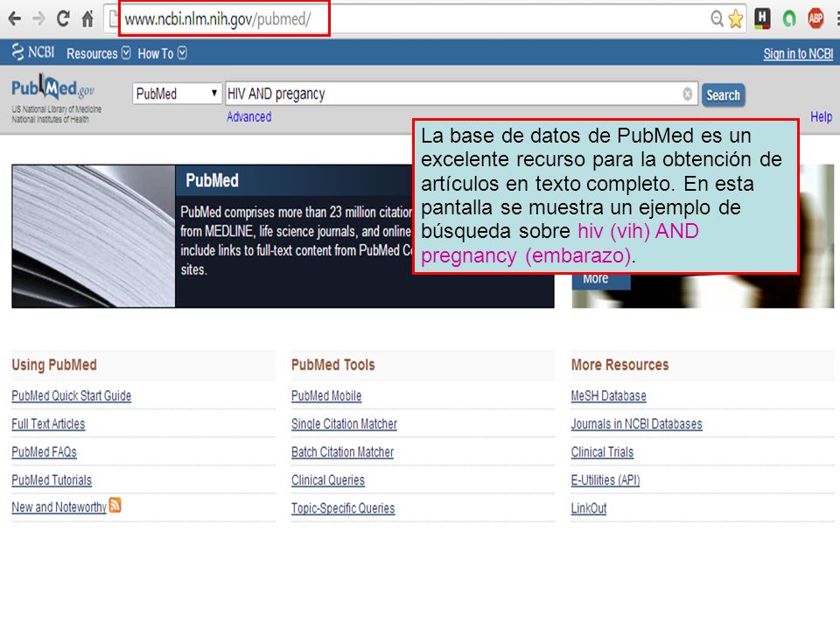Open the New and Noteworthy link
The width and height of the screenshot is (840, 630).
pos(59,507)
